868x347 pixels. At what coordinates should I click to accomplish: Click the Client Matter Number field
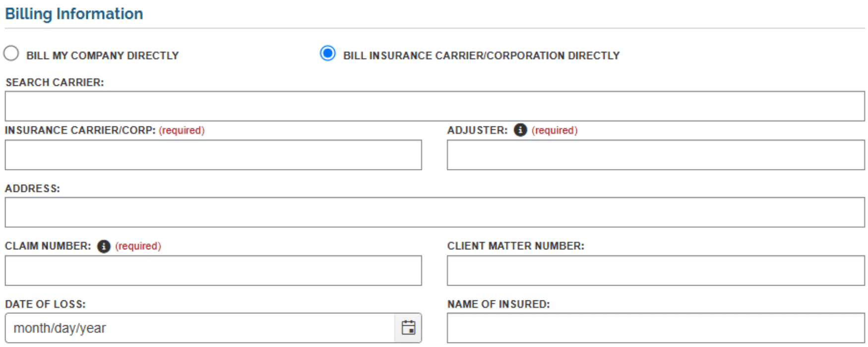(x=656, y=270)
